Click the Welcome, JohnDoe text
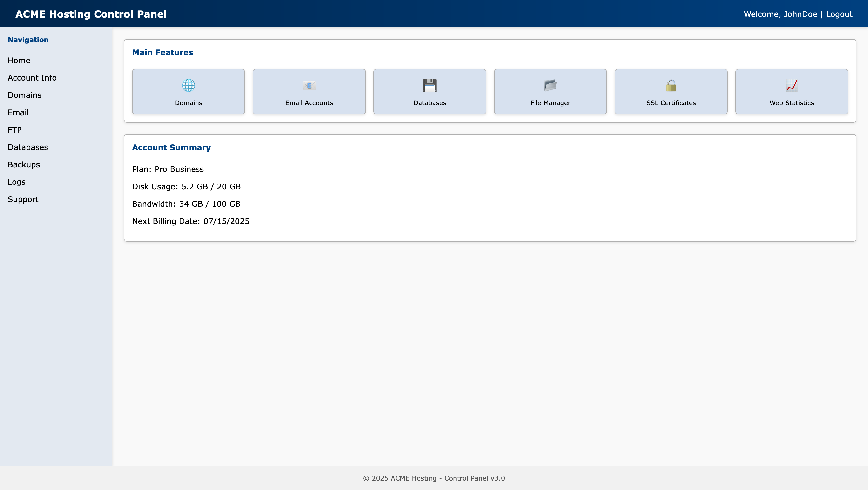Image resolution: width=868 pixels, height=490 pixels. coord(780,14)
